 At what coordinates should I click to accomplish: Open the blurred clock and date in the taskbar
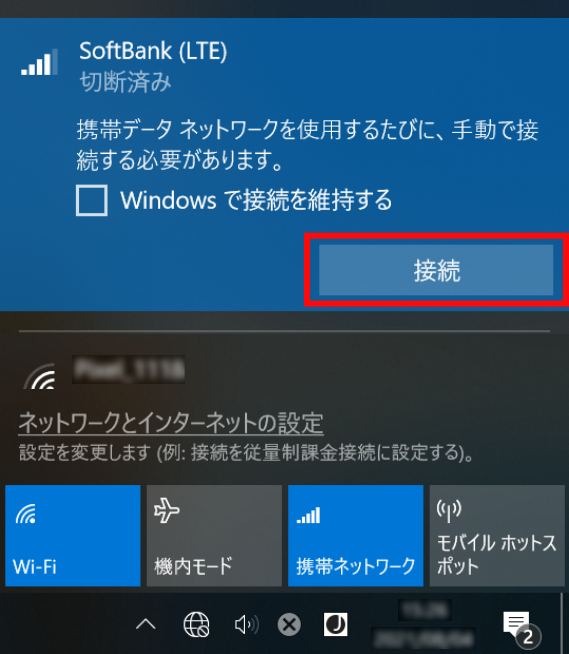click(423, 624)
